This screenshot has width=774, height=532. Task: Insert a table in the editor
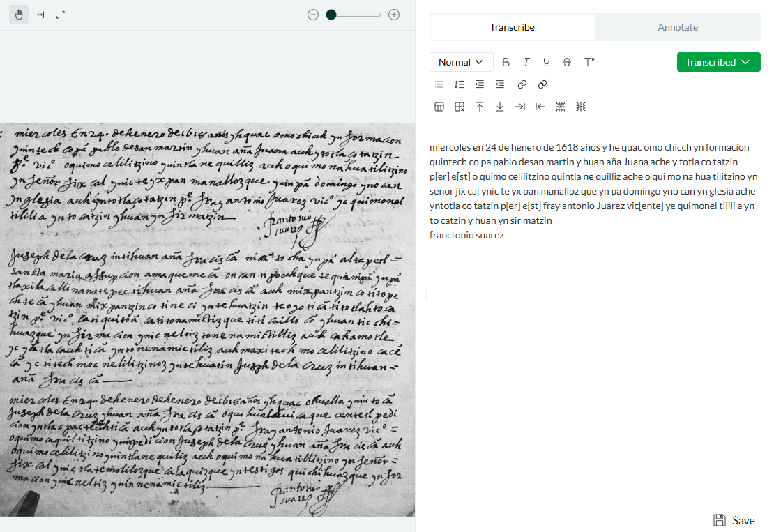439,107
